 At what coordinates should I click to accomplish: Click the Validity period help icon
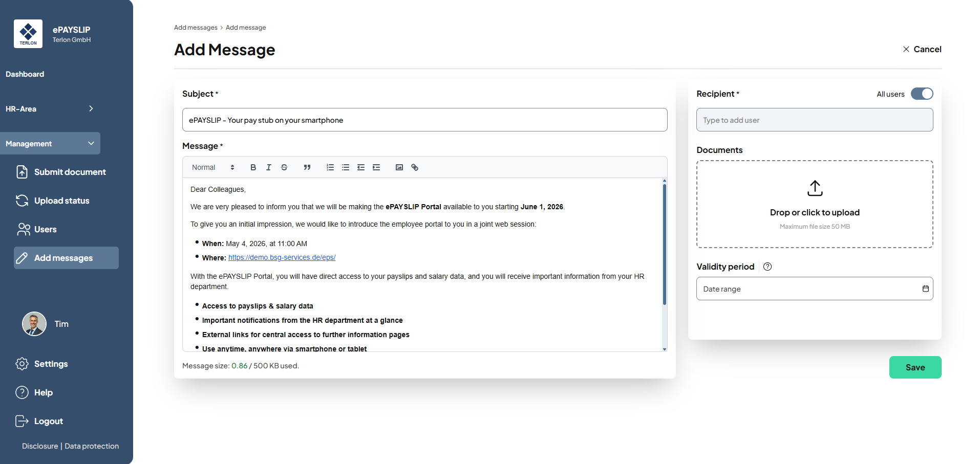768,267
